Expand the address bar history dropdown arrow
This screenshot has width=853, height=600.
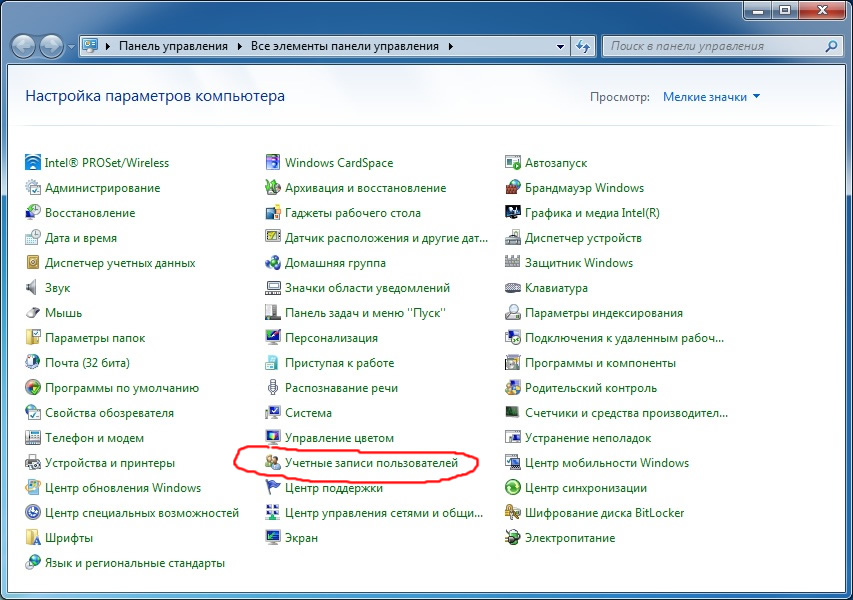560,46
